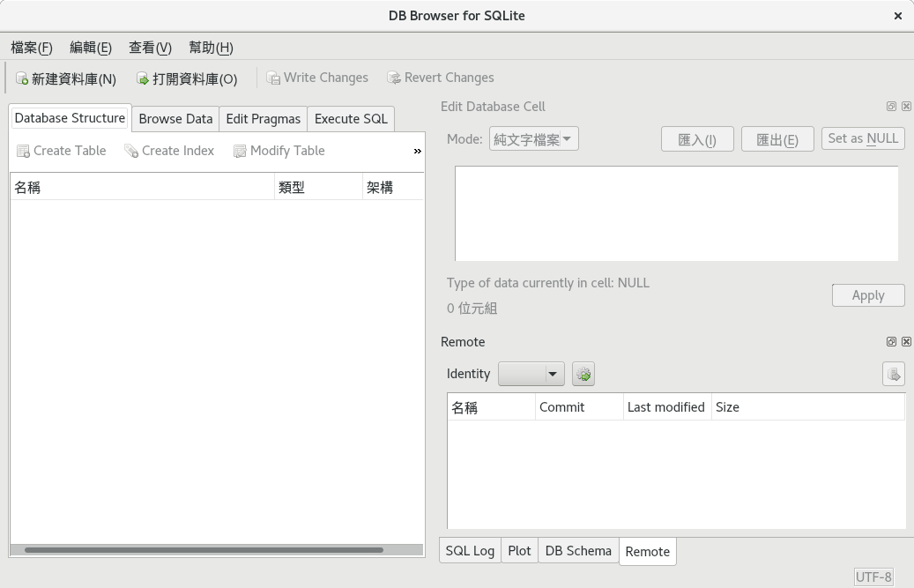Screen dimensions: 914x588
Task: Open the Mode 純文字檔案 dropdown
Action: coord(534,138)
